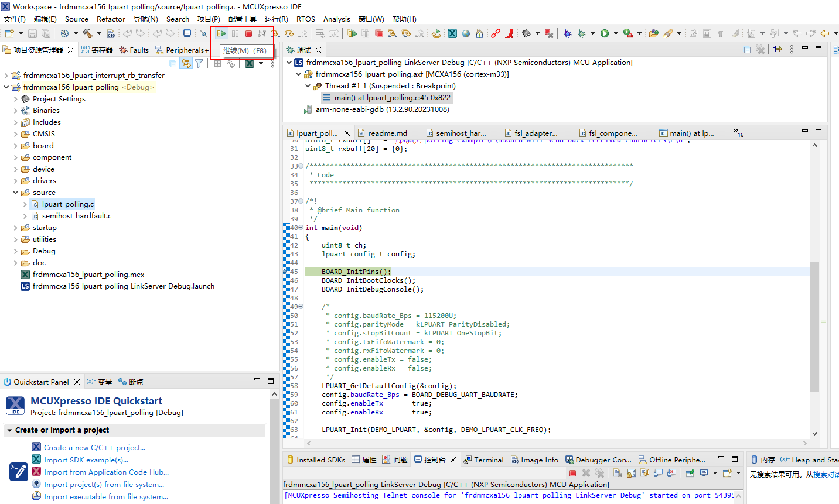Toggle the green pin console icon
The image size is (839, 504).
pyautogui.click(x=690, y=473)
